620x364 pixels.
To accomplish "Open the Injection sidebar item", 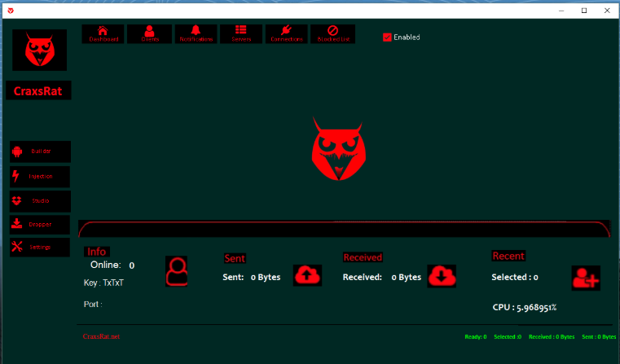I will click(x=40, y=177).
